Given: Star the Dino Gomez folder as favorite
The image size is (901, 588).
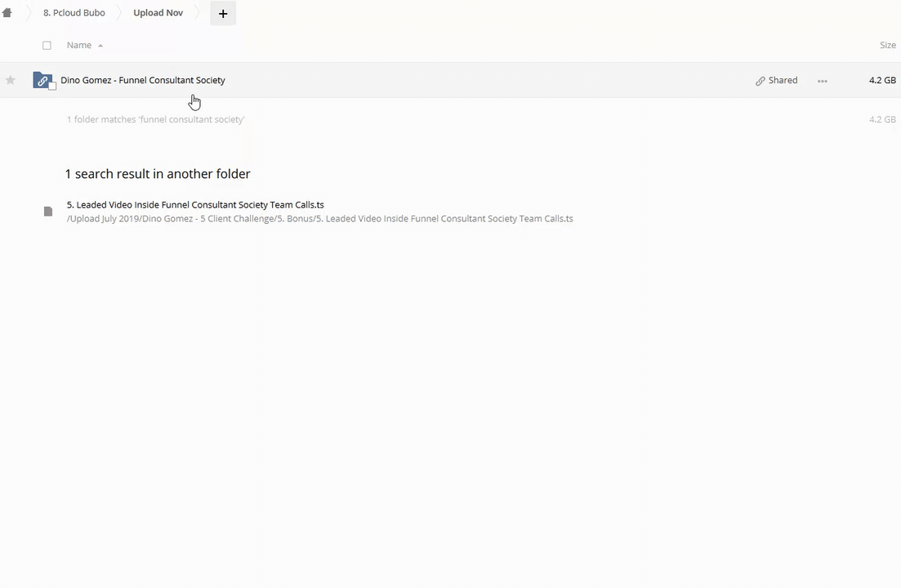Looking at the screenshot, I should pyautogui.click(x=11, y=80).
